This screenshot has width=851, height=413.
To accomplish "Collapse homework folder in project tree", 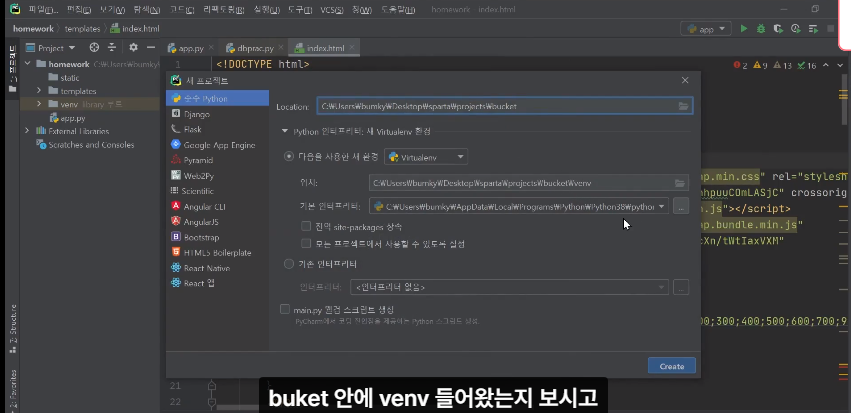I will pos(27,64).
